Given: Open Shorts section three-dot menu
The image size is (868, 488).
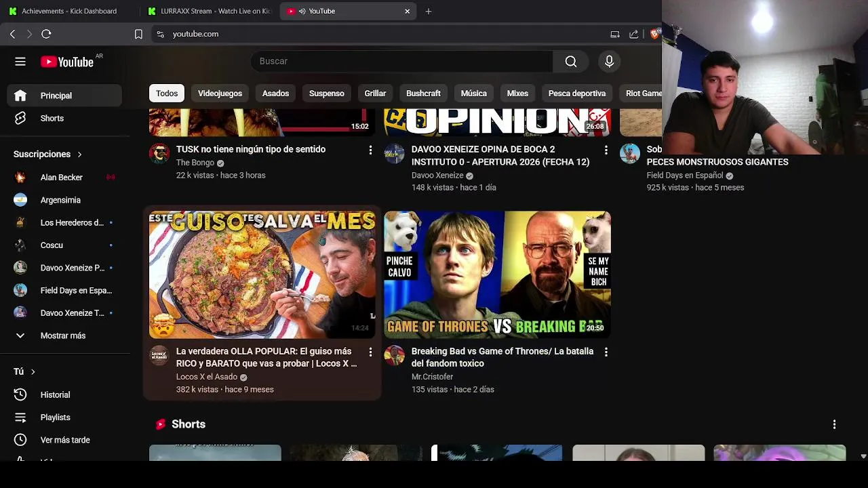Looking at the screenshot, I should (834, 424).
